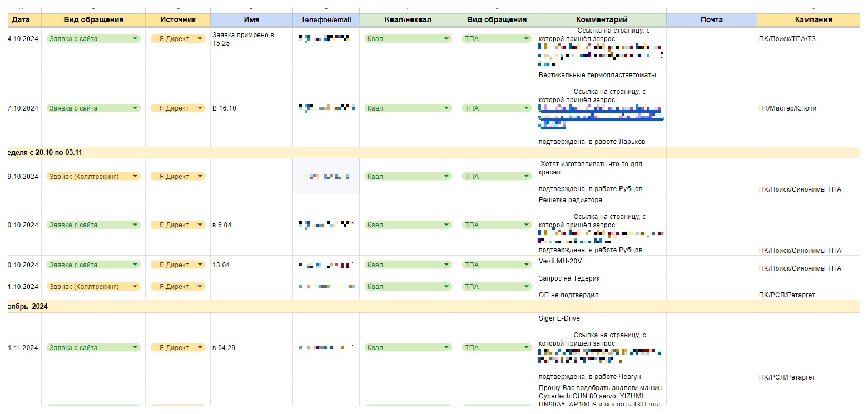Click the 'Verdi MH-20V' comment cell
Screen dimensions: 868x414
pyautogui.click(x=561, y=261)
